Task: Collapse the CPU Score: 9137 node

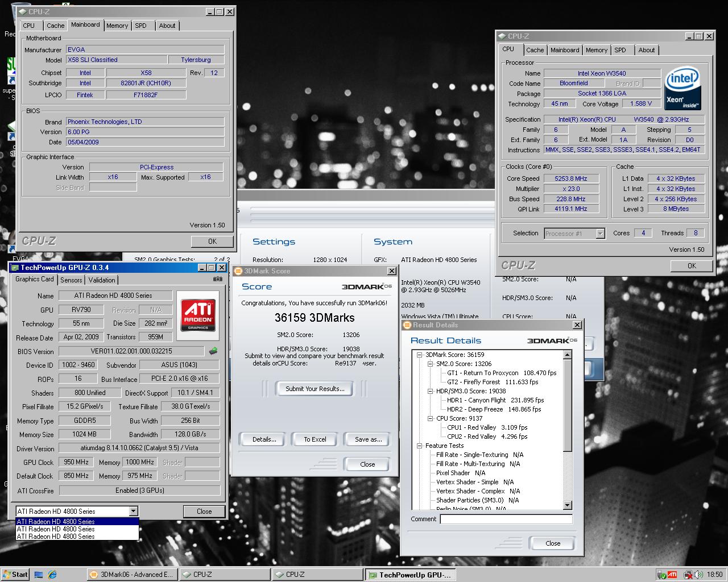Action: pyautogui.click(x=431, y=418)
